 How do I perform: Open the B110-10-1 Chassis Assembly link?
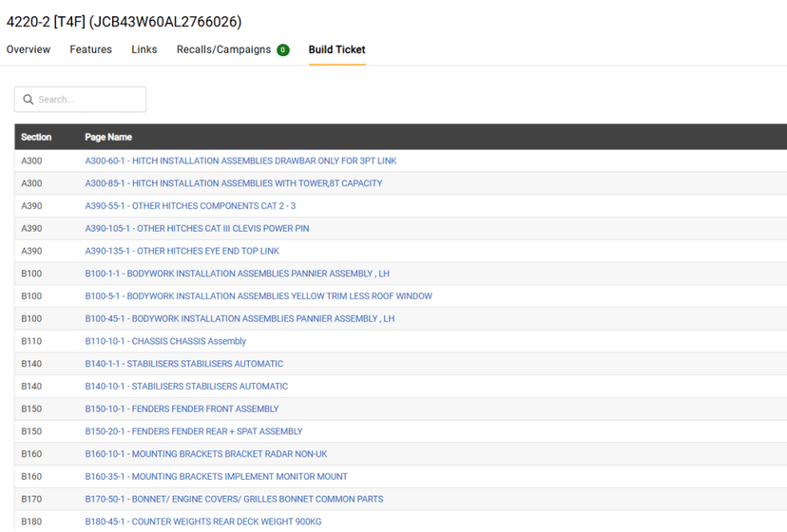(x=165, y=341)
